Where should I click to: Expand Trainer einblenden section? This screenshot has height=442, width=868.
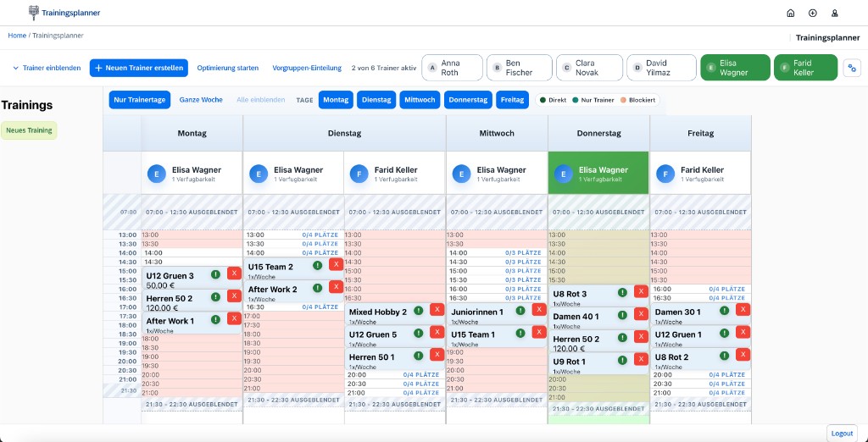(x=47, y=68)
